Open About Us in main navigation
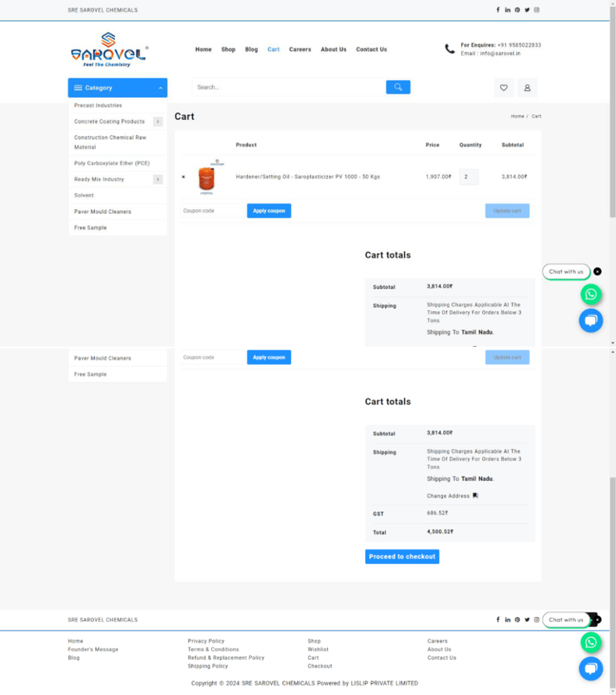Screen dimensions: 616x695 coord(334,49)
